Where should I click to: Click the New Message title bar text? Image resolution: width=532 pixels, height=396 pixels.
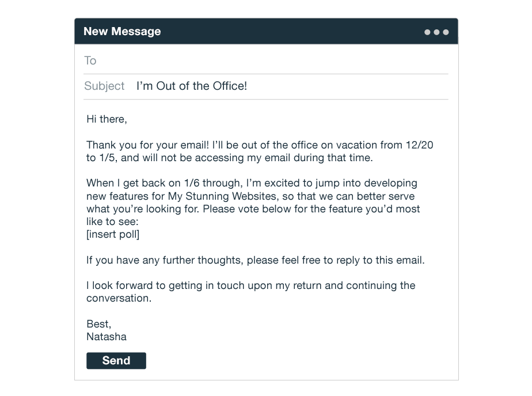coord(122,31)
